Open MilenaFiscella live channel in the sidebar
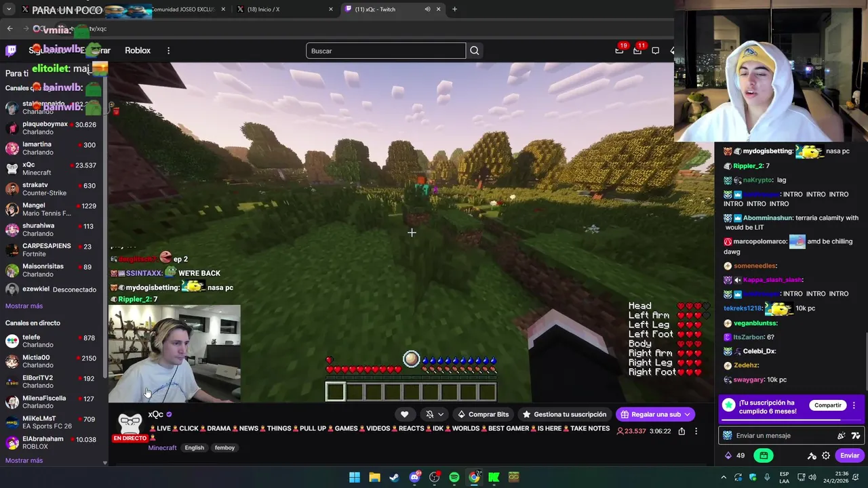Screen dimensions: 868x488 53,402
